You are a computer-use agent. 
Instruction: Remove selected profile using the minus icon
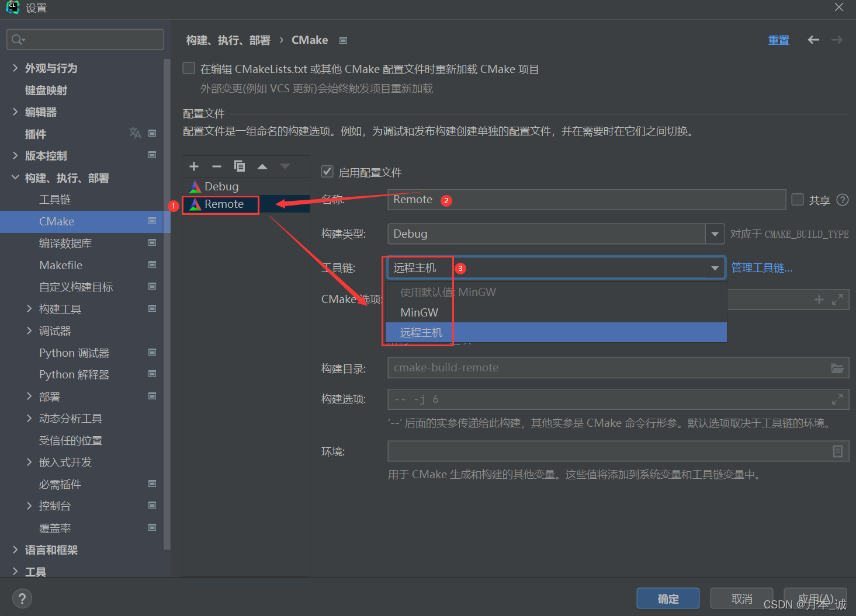pyautogui.click(x=216, y=166)
